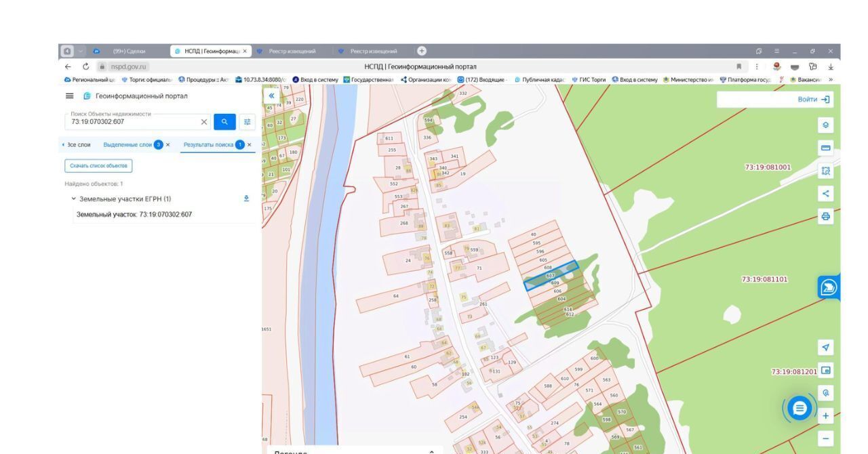The image size is (868, 454).
Task: Click Скачать список объектов button
Action: pyautogui.click(x=98, y=165)
